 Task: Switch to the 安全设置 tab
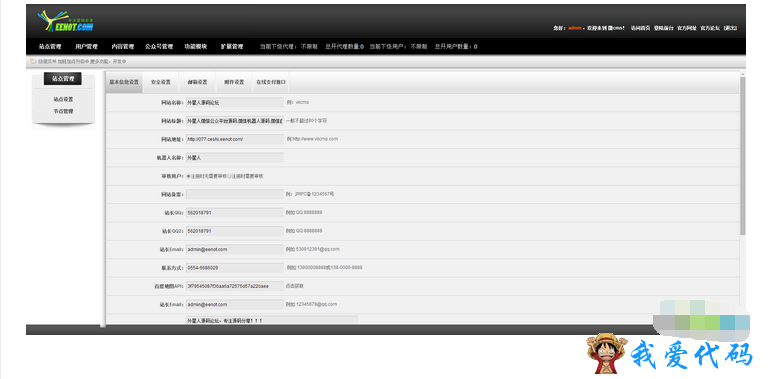[161, 82]
